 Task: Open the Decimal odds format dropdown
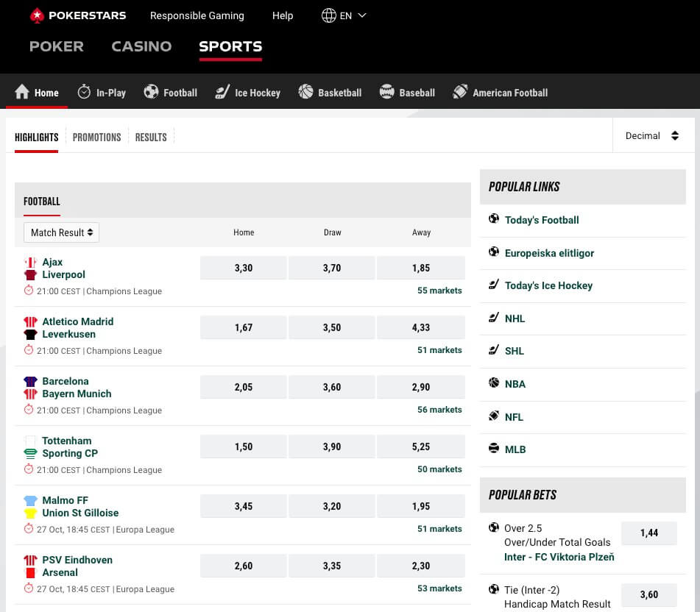click(652, 135)
